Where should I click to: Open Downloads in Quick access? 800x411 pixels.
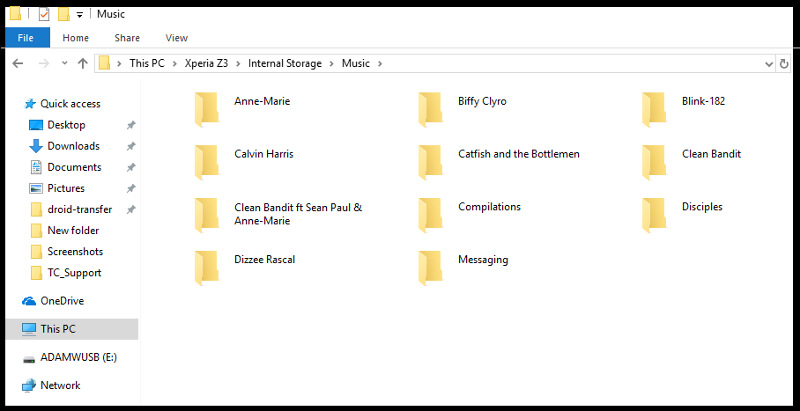tap(73, 146)
